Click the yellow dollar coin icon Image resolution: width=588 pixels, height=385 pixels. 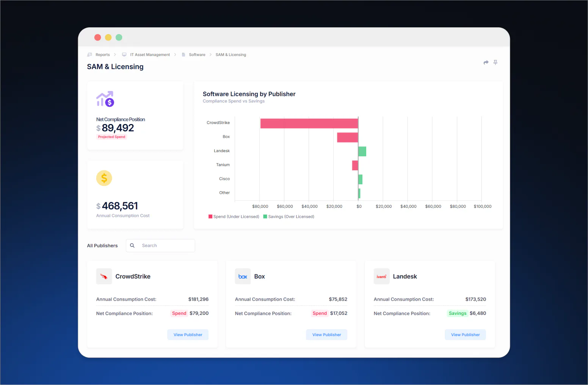[104, 178]
